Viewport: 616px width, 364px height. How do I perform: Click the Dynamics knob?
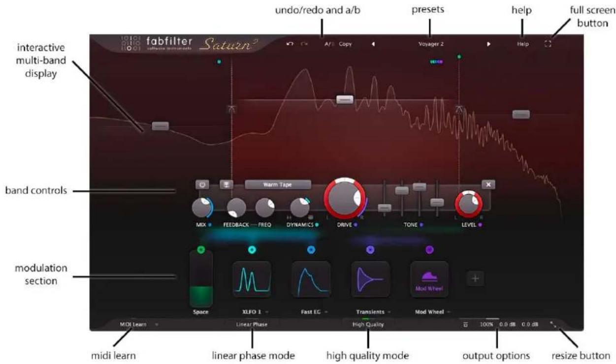299,208
